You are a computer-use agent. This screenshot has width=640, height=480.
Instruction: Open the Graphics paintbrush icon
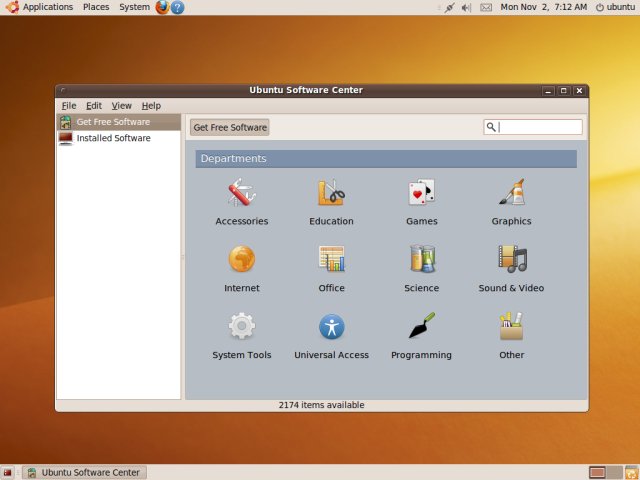click(511, 192)
